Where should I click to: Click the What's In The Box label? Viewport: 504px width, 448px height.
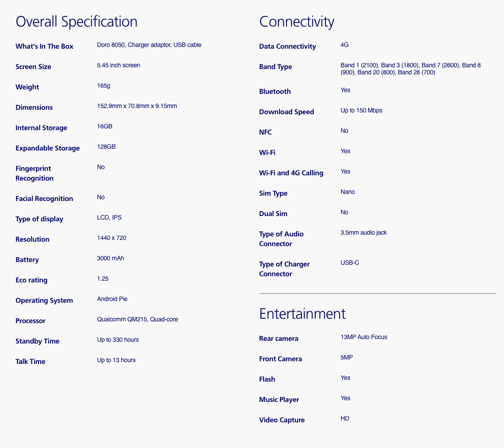[x=44, y=46]
